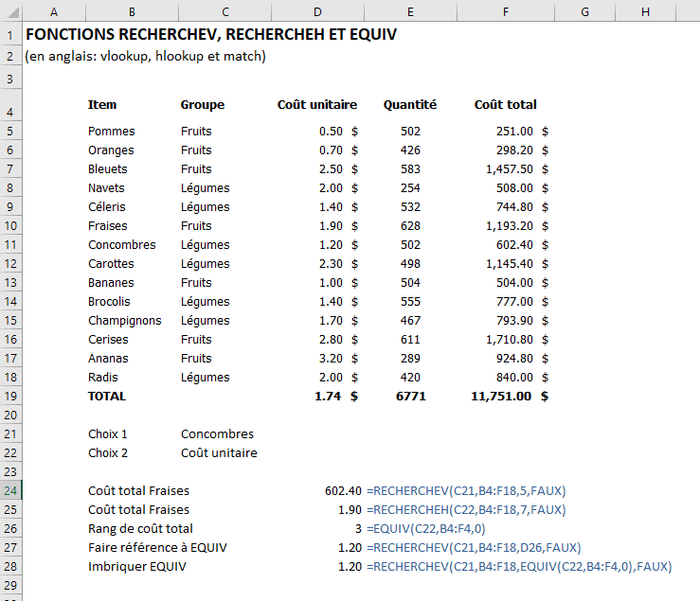The width and height of the screenshot is (700, 601).
Task: Select row 19 header
Action: pyautogui.click(x=9, y=397)
